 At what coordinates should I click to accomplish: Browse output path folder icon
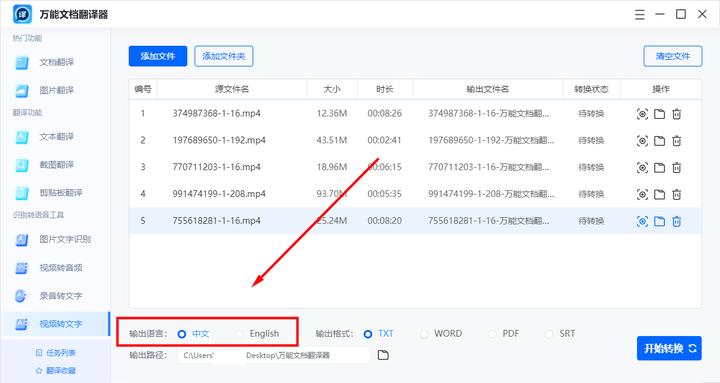click(383, 355)
